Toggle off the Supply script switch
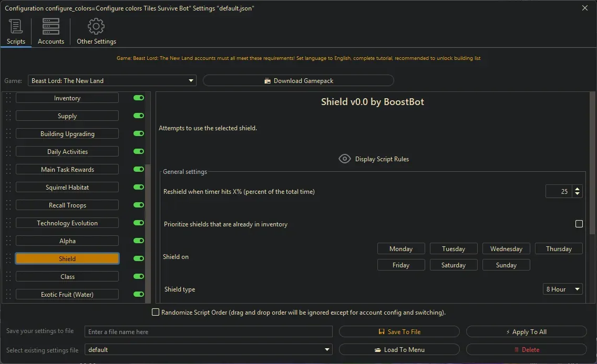Image resolution: width=597 pixels, height=364 pixels. click(139, 116)
